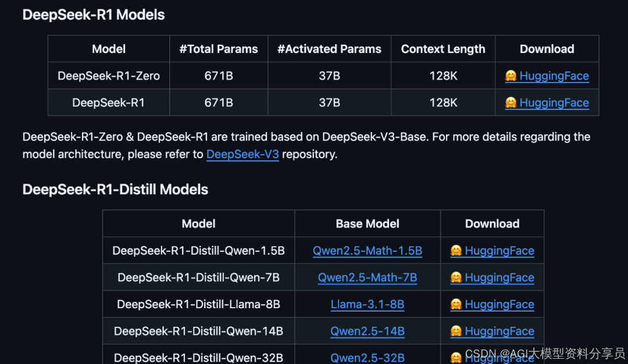Open the Llama-3.1-8B base model link

(367, 304)
